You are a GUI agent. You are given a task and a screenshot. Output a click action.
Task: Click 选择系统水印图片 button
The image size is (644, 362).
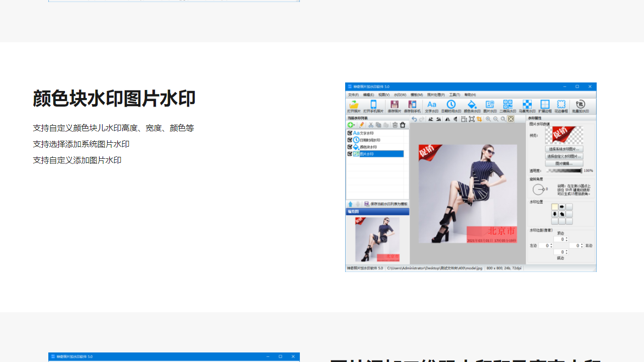click(x=564, y=149)
